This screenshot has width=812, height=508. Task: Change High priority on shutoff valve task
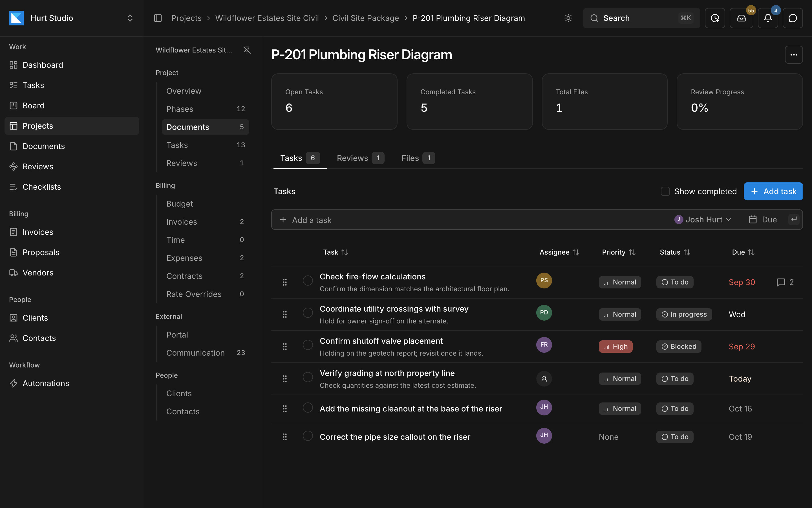point(615,346)
